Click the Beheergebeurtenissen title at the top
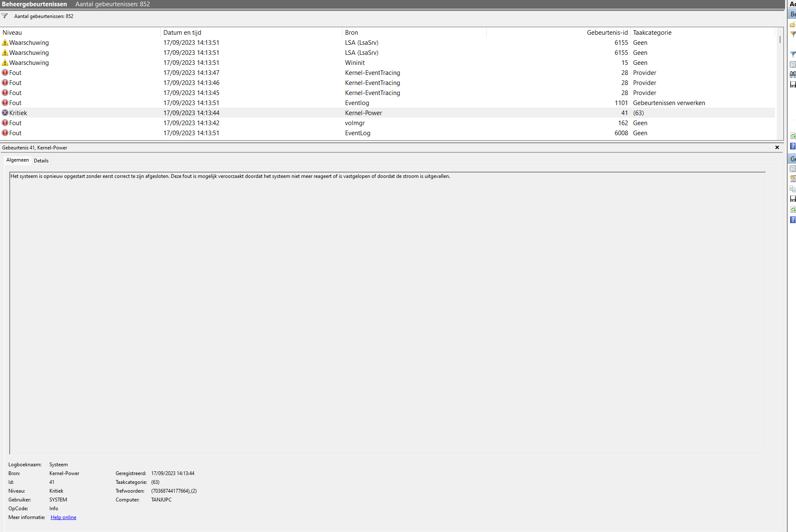Screen dimensions: 796x532 click(34, 4)
